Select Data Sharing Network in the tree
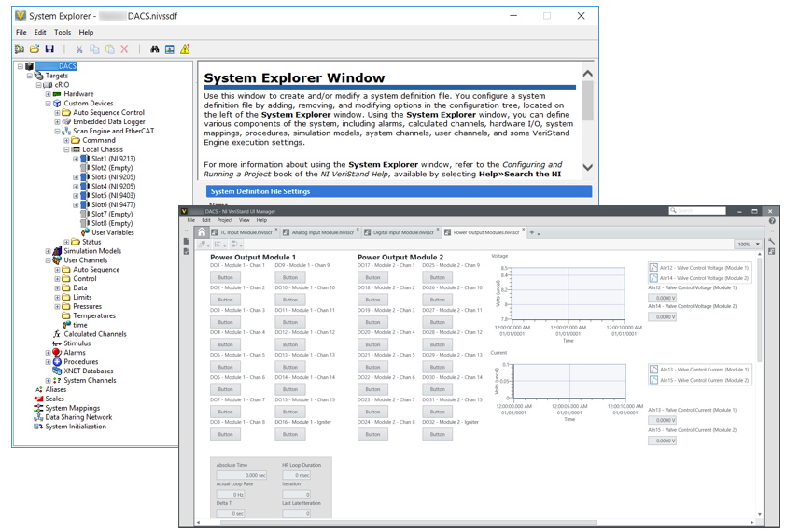Screen dimensions: 786x532 click(x=78, y=417)
